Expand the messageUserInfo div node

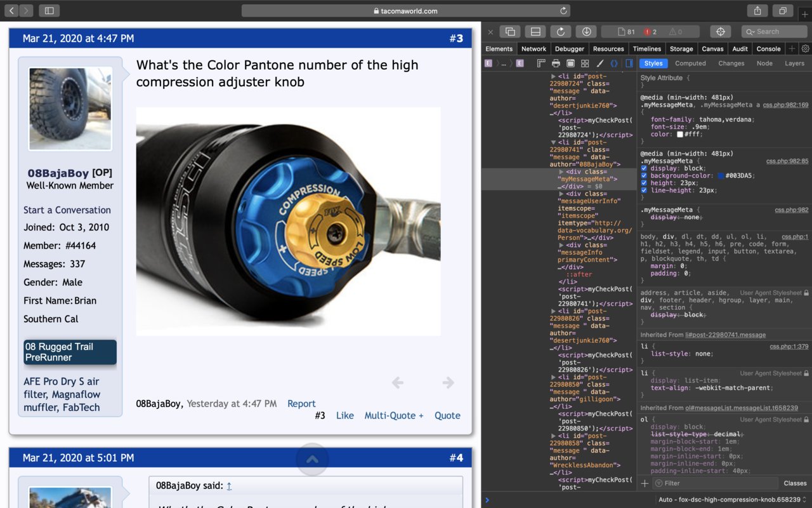[x=561, y=194]
